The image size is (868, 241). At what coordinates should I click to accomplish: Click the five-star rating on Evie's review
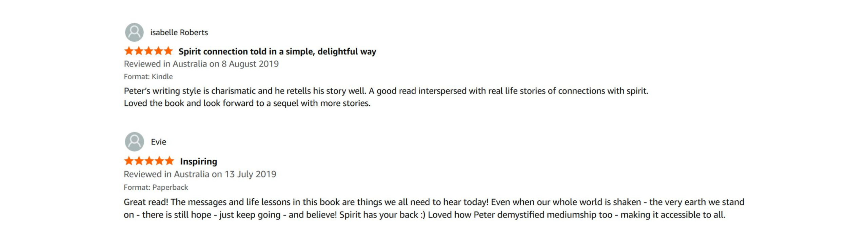point(149,161)
